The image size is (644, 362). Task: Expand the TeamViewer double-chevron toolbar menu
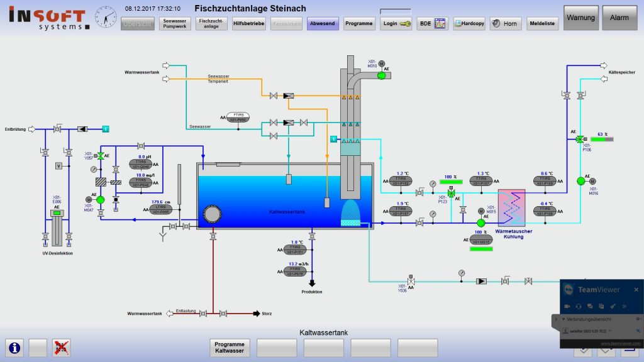[624, 306]
